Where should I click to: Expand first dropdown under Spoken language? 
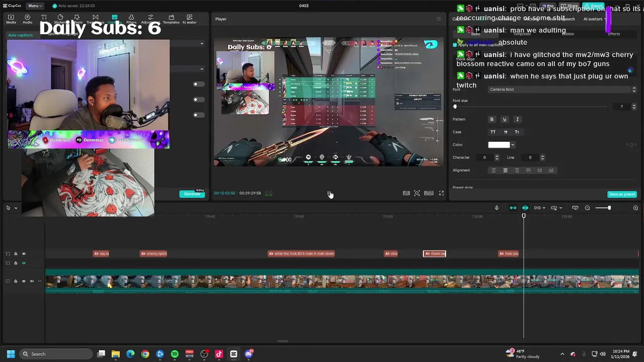point(202,43)
